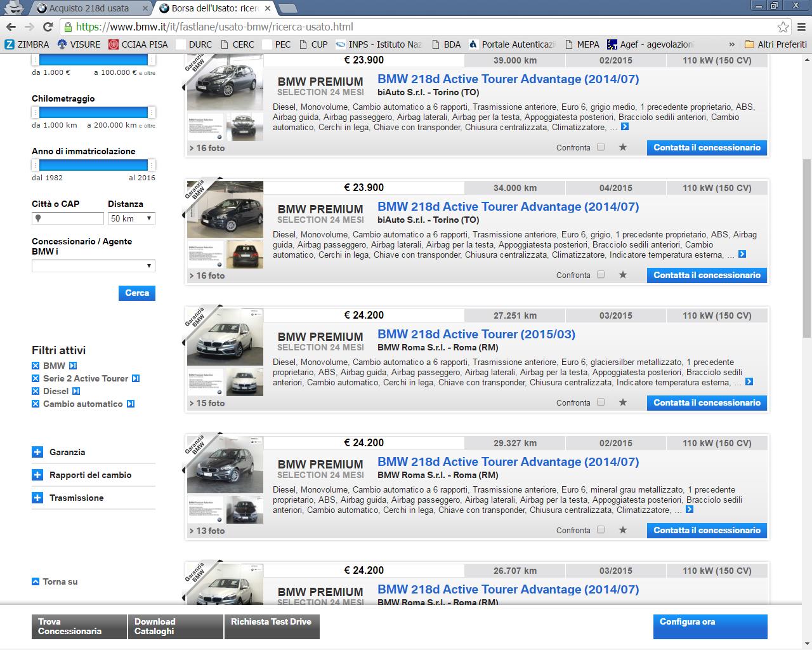Enable Confronta on the 29.327 km listing

601,530
